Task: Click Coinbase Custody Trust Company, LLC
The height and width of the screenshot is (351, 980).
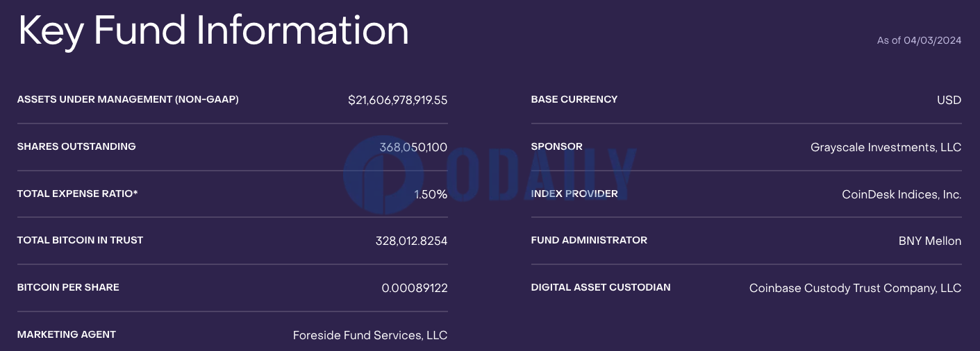Action: [x=856, y=288]
